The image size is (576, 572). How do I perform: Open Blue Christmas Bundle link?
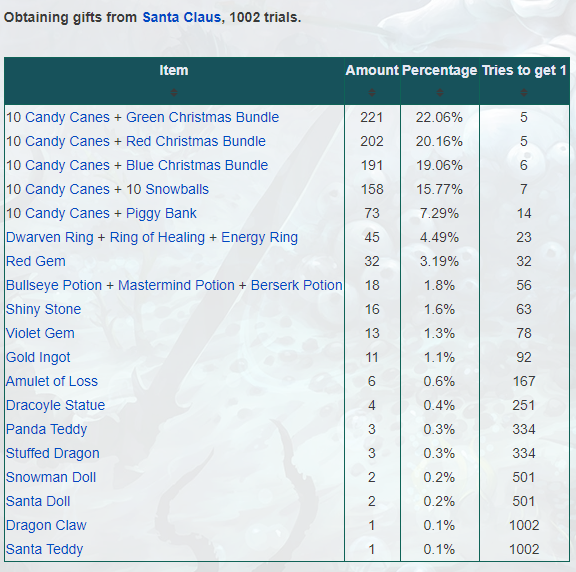click(197, 165)
